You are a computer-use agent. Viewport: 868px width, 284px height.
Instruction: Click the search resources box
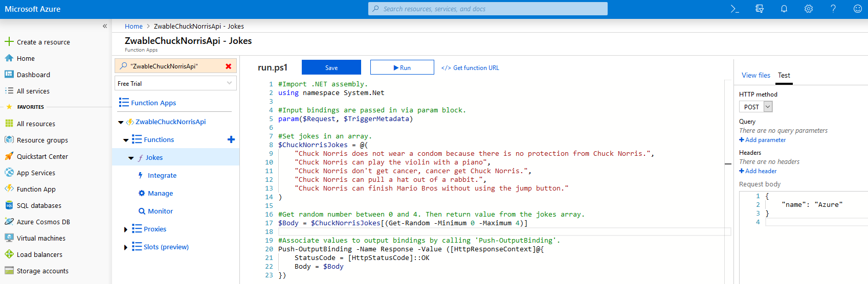pos(488,9)
